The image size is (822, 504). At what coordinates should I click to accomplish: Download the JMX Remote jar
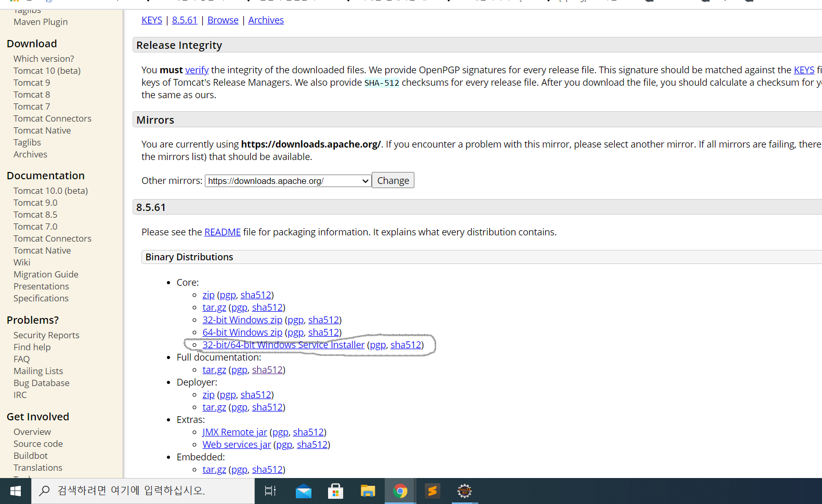click(235, 432)
